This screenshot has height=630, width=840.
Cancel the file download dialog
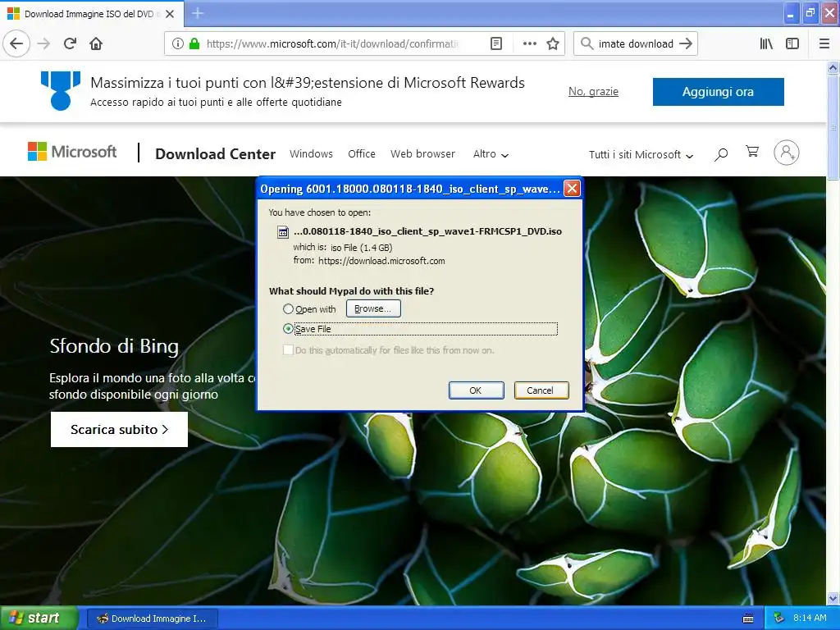(541, 390)
